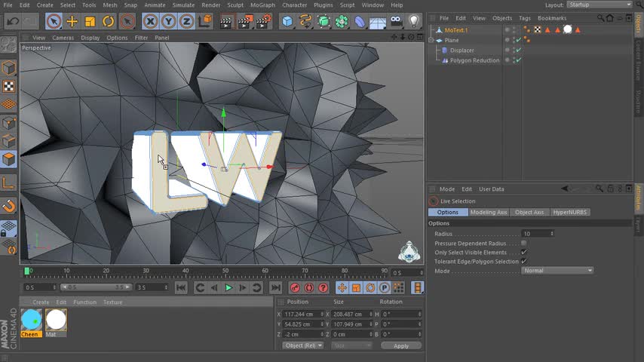Switch to the Modeling Axis tab

[x=489, y=212]
